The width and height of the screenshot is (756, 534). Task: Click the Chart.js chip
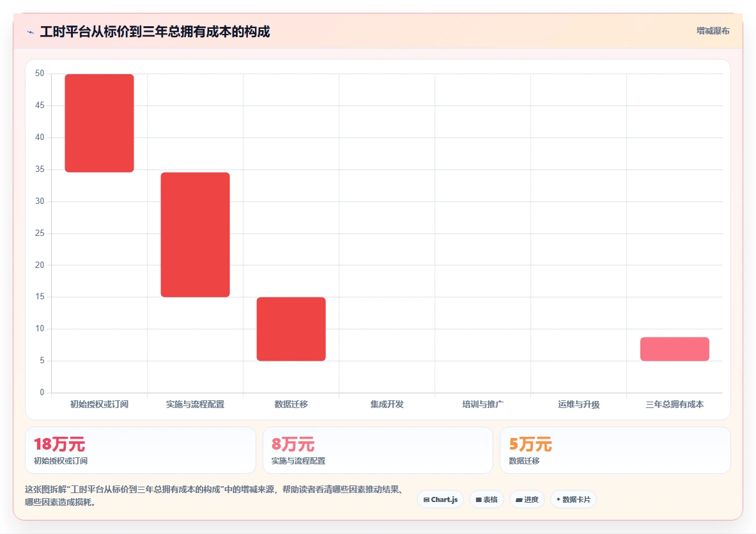pos(440,499)
